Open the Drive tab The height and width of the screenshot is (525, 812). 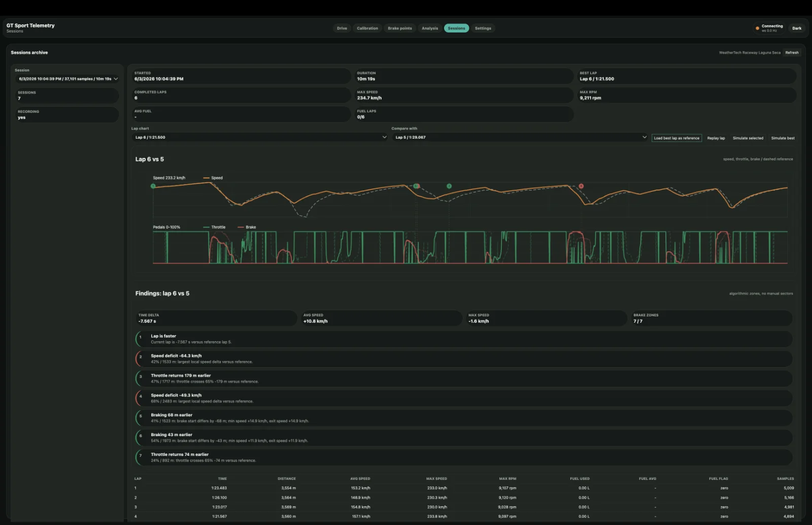[x=342, y=28]
